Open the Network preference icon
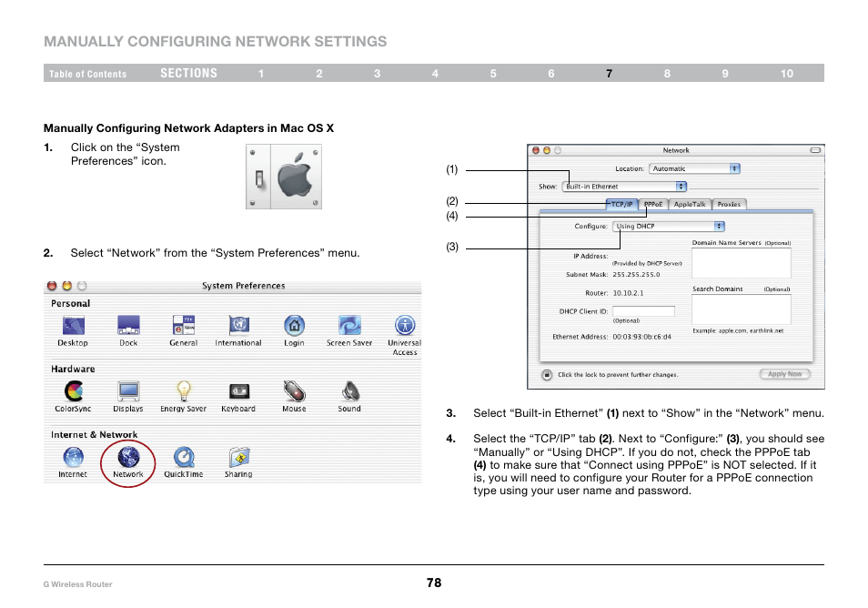The width and height of the screenshot is (868, 608). coord(128,458)
